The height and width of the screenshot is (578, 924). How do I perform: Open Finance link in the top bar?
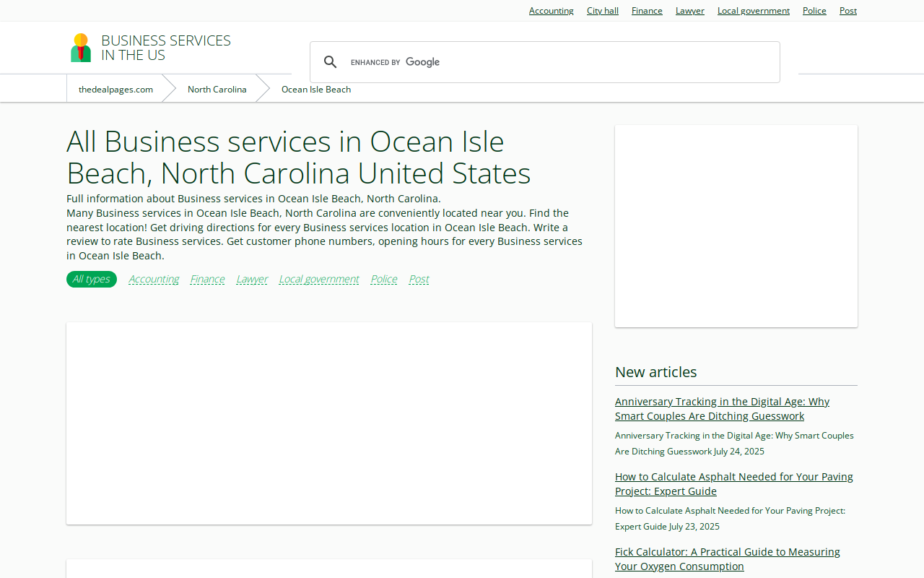647,11
